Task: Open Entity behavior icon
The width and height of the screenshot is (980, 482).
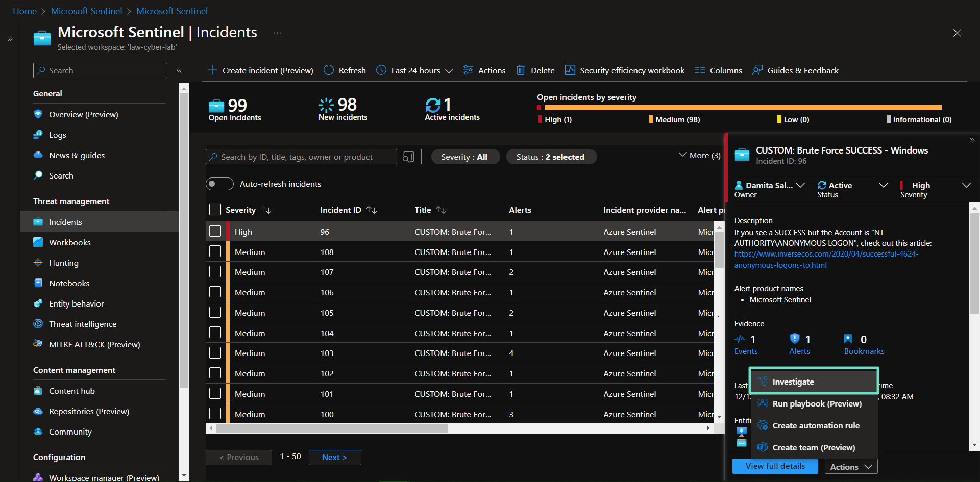Action: pos(38,303)
